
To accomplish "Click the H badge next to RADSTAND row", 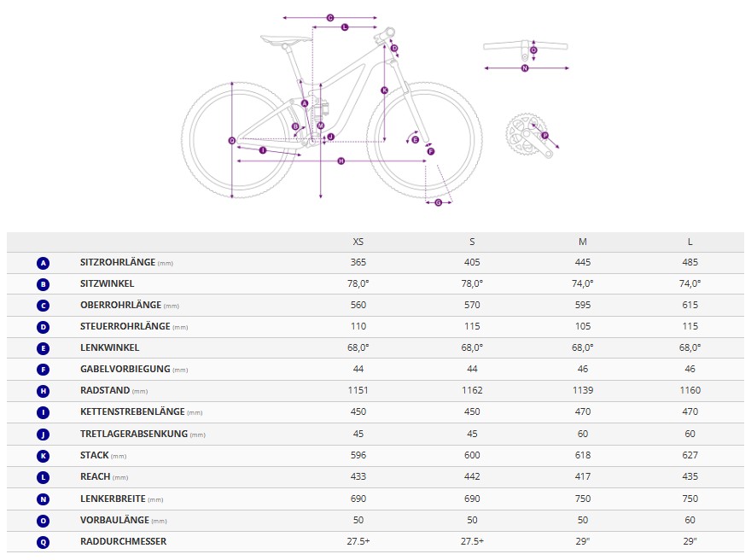I will pos(44,391).
